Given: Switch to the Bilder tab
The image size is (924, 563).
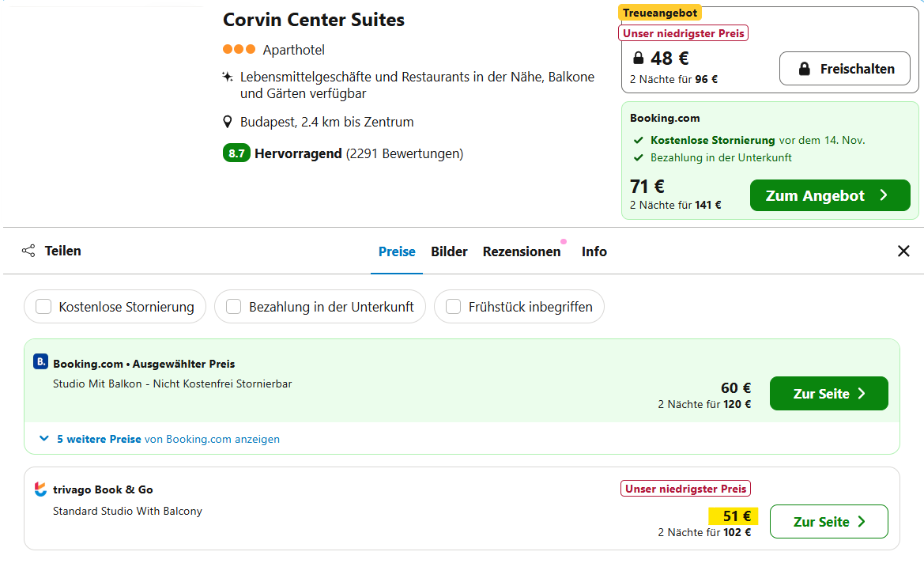Looking at the screenshot, I should point(449,251).
